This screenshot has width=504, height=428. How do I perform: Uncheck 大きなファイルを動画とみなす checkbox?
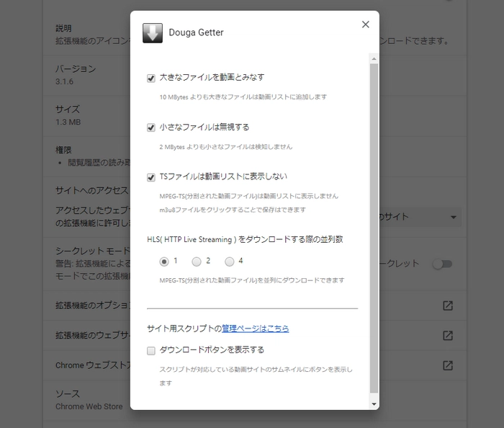click(x=151, y=78)
